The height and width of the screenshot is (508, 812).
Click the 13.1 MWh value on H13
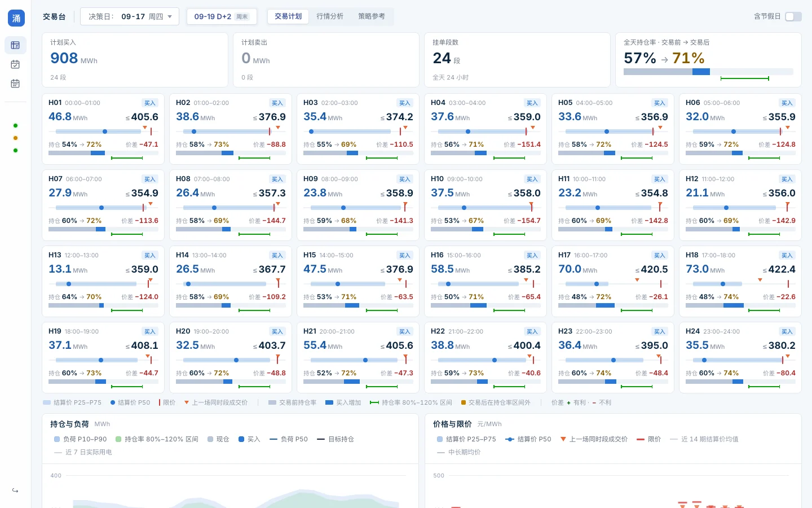pyautogui.click(x=68, y=269)
